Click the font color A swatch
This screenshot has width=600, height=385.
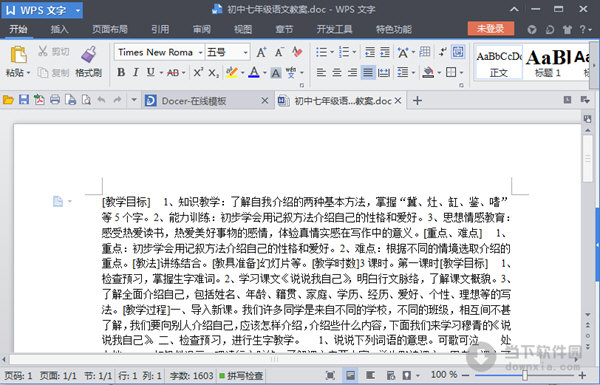click(254, 72)
